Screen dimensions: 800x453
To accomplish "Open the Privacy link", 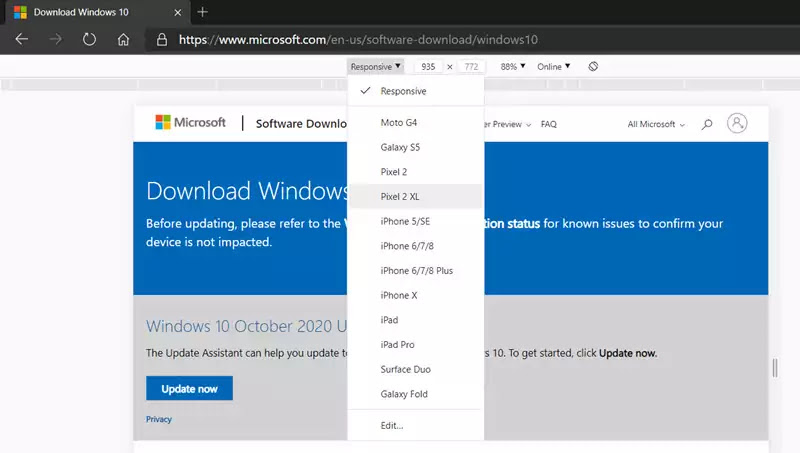I will (159, 419).
